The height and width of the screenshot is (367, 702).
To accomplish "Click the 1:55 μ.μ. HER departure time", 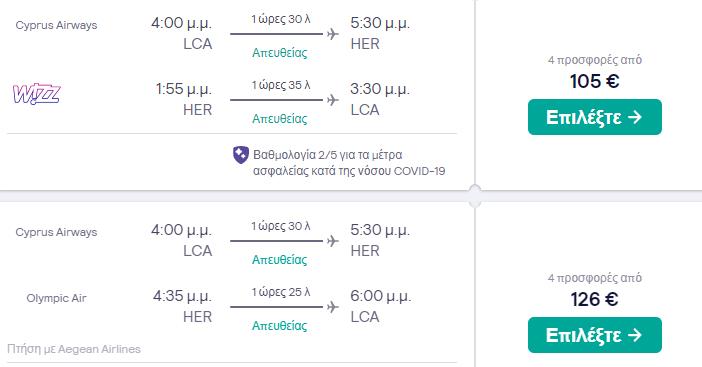I will pyautogui.click(x=184, y=89).
